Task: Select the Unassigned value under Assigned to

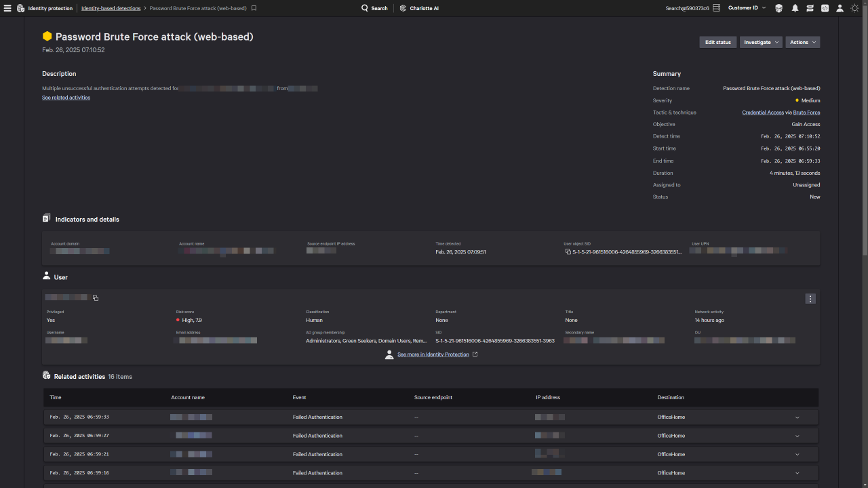Action: 806,185
